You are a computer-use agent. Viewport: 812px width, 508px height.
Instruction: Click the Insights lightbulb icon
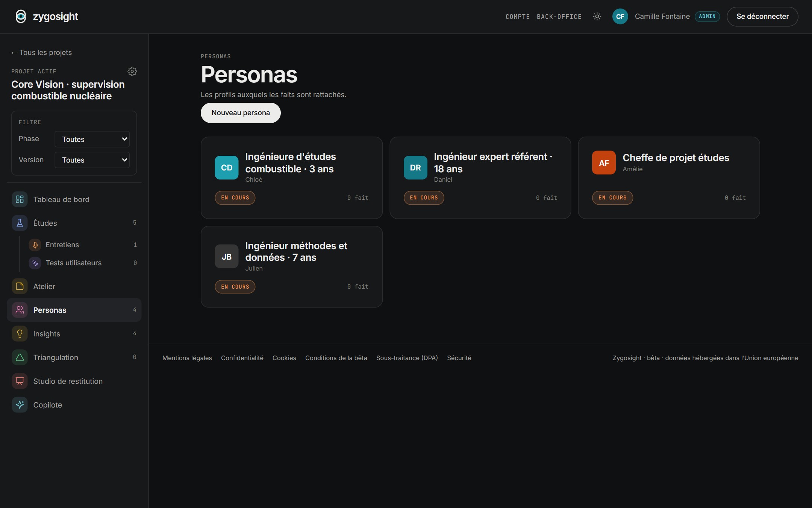pyautogui.click(x=20, y=334)
